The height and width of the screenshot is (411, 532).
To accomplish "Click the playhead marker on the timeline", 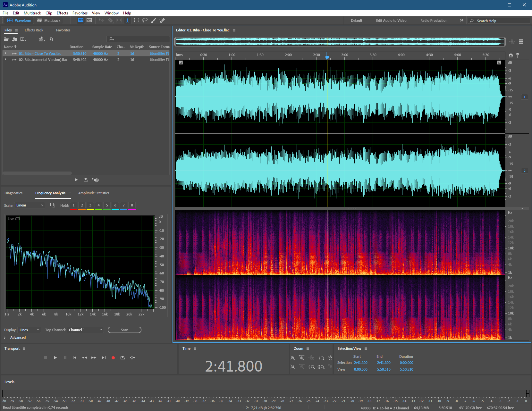I will pyautogui.click(x=327, y=57).
